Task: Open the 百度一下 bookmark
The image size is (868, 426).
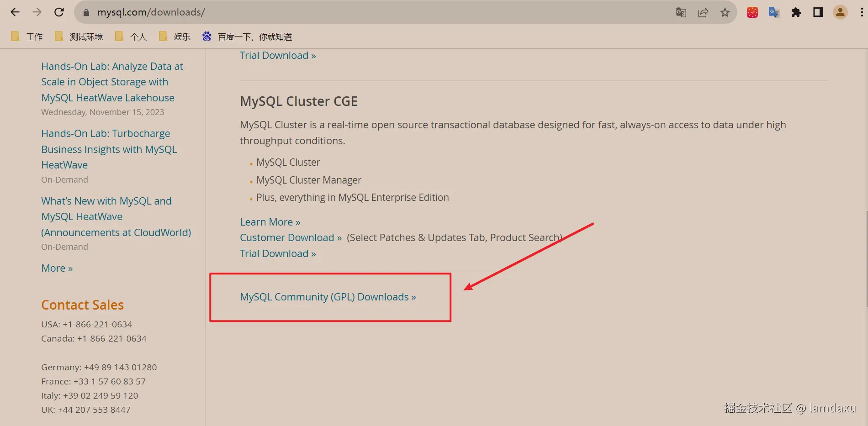Action: point(247,37)
